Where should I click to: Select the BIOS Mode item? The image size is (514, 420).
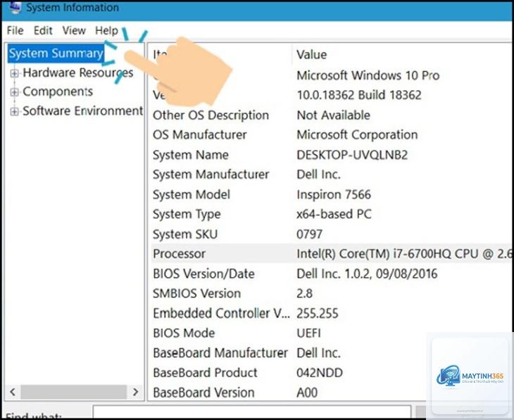point(184,333)
